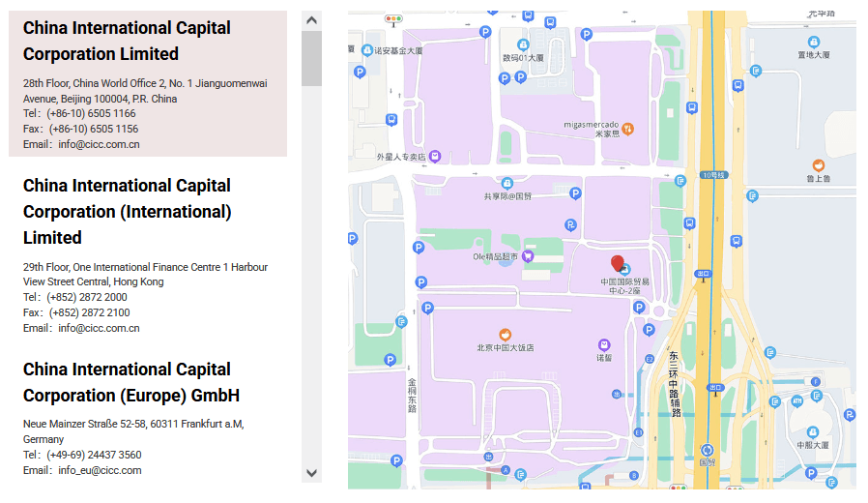Click the 诺誓 purple shop icon
The image size is (868, 503).
tap(604, 345)
